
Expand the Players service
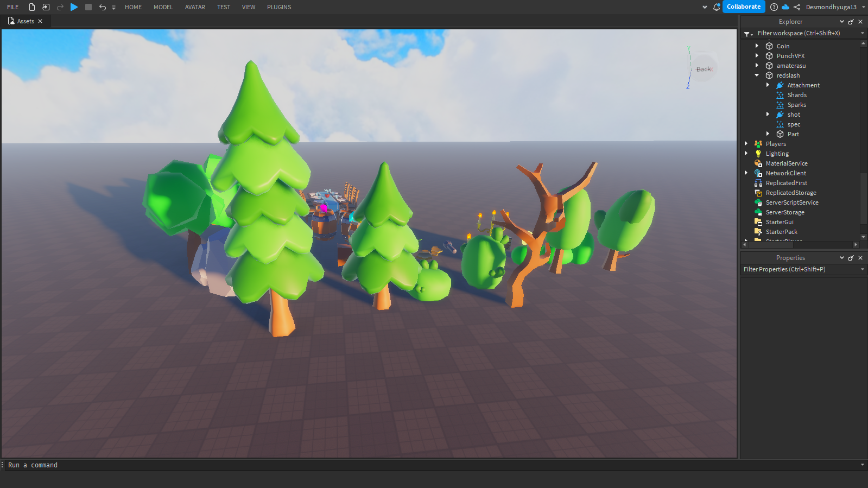[x=746, y=144]
